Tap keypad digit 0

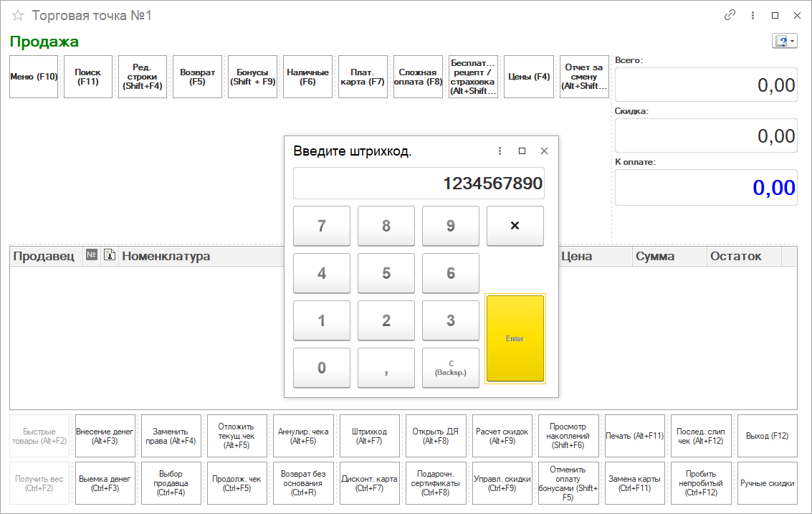tap(322, 368)
